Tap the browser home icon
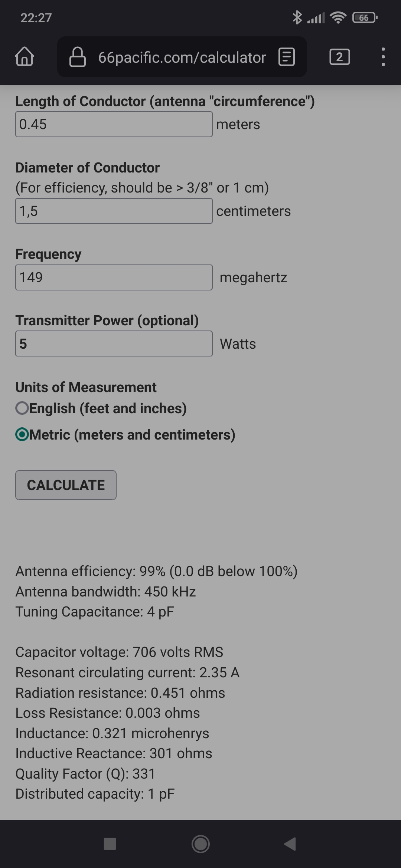 [25, 57]
